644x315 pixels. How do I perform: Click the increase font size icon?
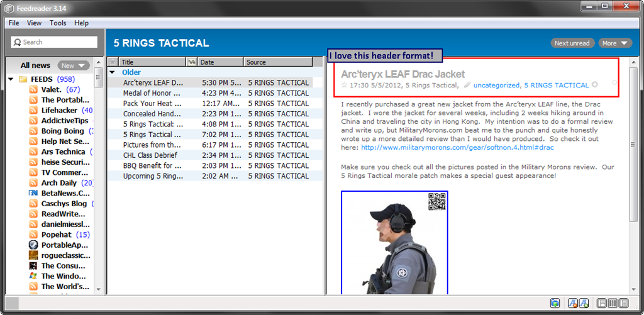point(584,303)
